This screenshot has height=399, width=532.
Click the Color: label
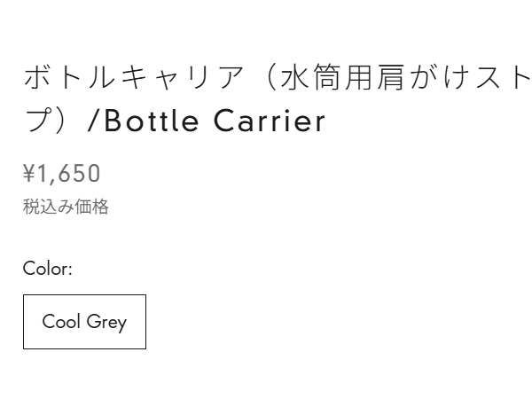tap(48, 269)
